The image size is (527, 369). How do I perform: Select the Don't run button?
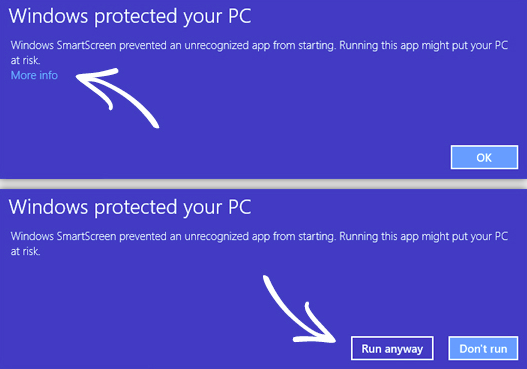(x=483, y=348)
